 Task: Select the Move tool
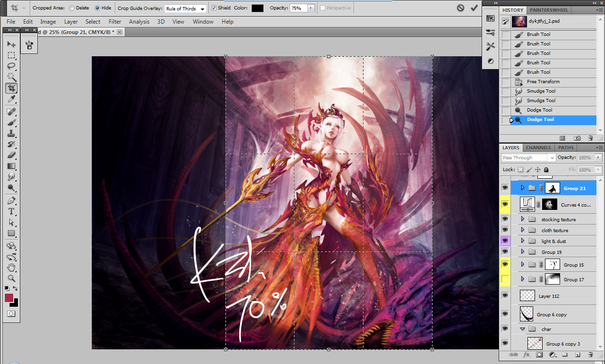[x=11, y=44]
